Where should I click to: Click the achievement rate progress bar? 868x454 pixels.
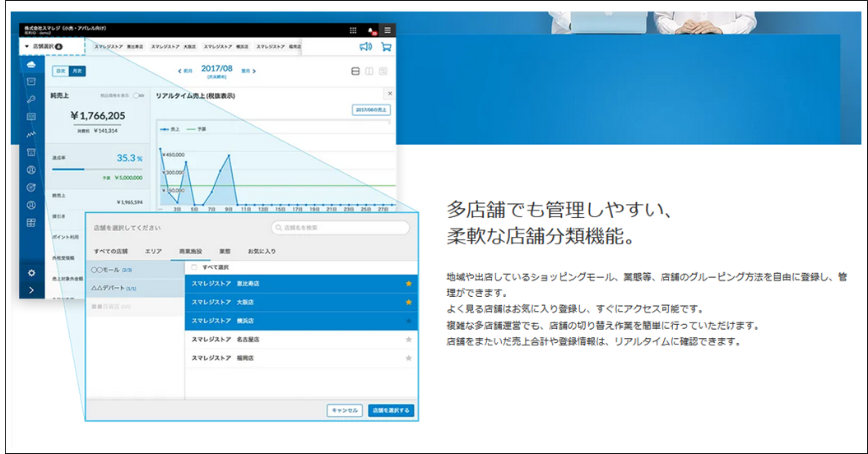(97, 169)
